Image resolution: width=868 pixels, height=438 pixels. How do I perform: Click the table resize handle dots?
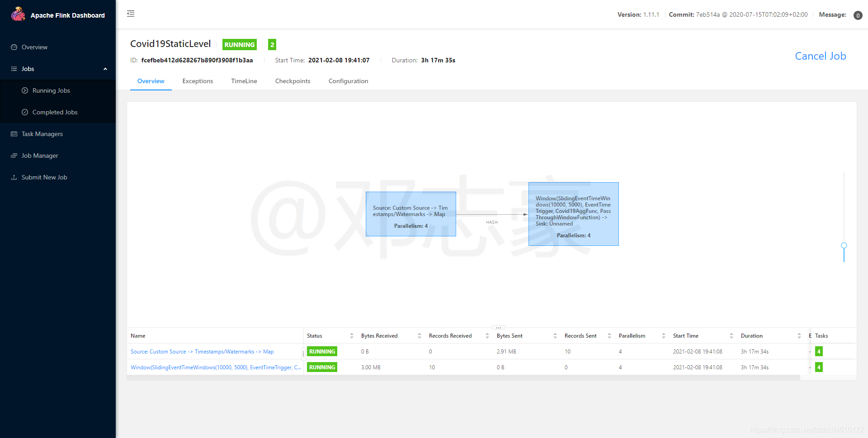499,328
